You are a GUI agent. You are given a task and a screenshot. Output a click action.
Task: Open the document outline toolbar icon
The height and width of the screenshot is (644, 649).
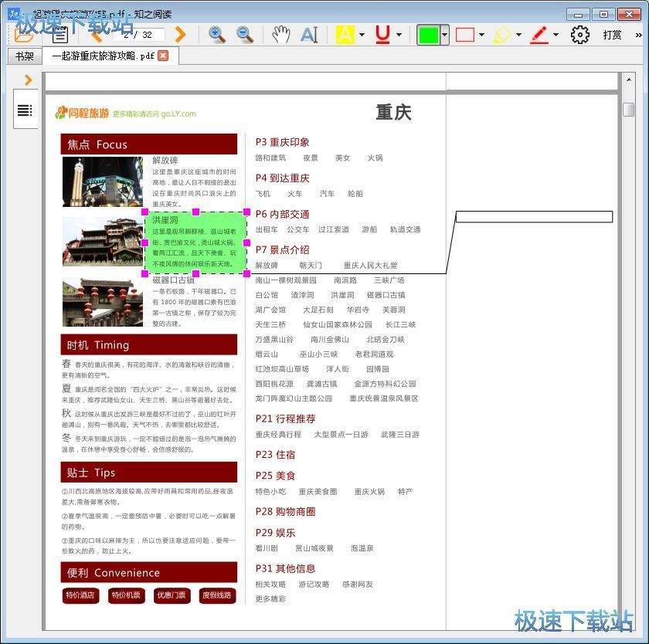(60, 35)
